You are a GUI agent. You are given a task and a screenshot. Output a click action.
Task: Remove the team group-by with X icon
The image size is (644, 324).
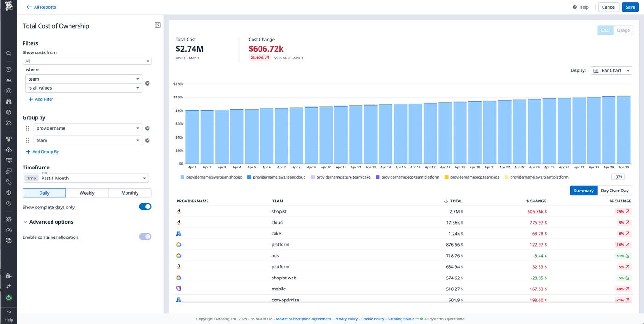coord(148,140)
